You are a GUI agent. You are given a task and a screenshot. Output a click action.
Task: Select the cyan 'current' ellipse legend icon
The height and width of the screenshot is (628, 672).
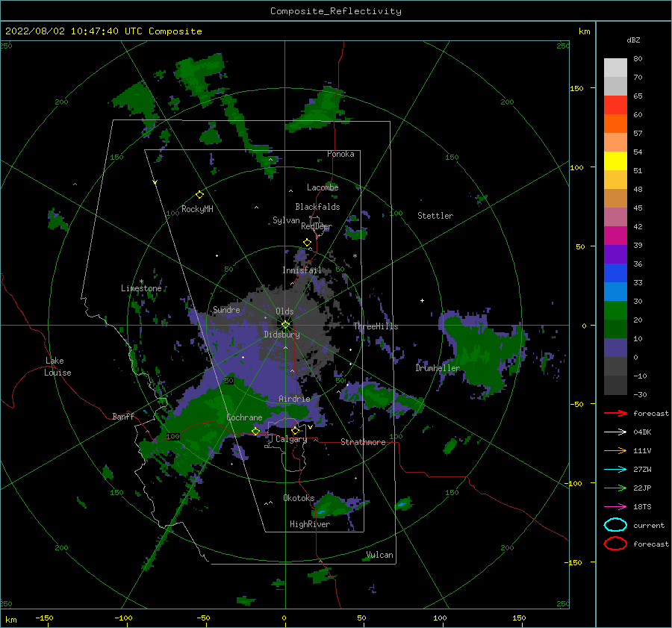click(615, 525)
